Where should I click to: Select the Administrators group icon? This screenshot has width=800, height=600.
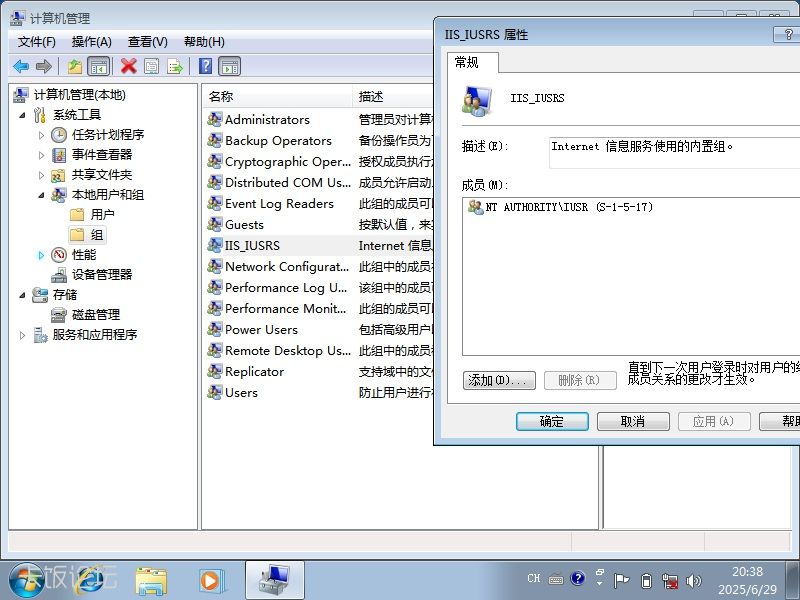214,119
